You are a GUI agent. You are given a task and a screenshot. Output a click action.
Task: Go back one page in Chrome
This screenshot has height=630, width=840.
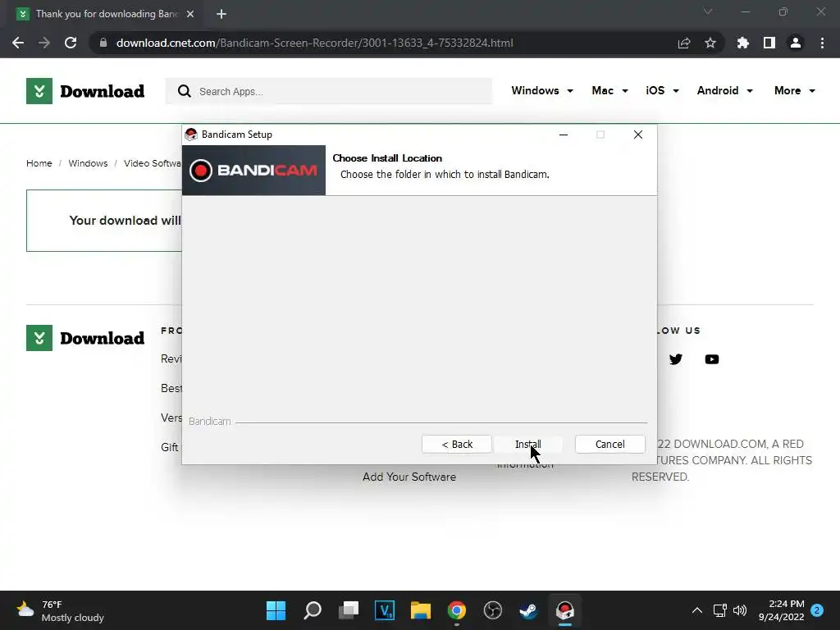point(18,43)
